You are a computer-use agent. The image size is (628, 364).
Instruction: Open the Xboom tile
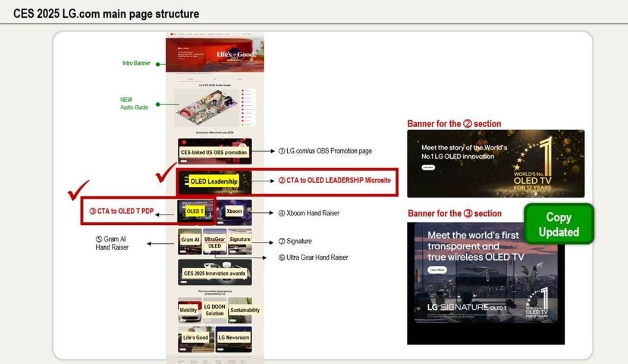coord(234,212)
